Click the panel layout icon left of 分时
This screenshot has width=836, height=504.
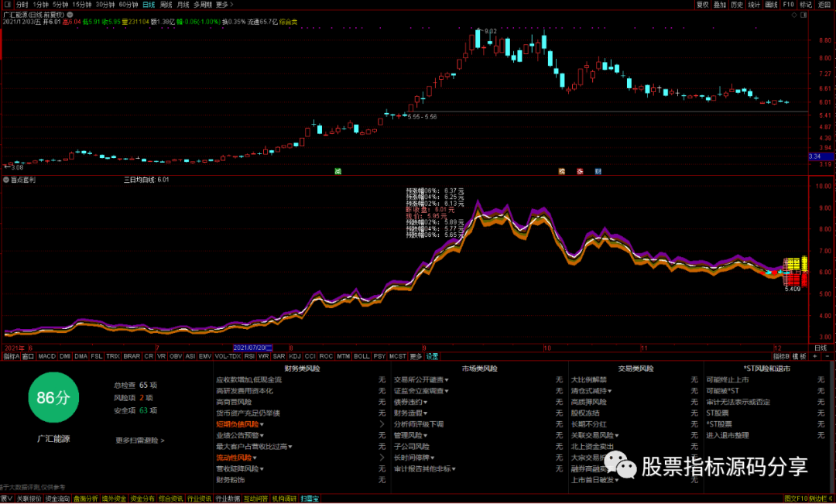(8, 5)
